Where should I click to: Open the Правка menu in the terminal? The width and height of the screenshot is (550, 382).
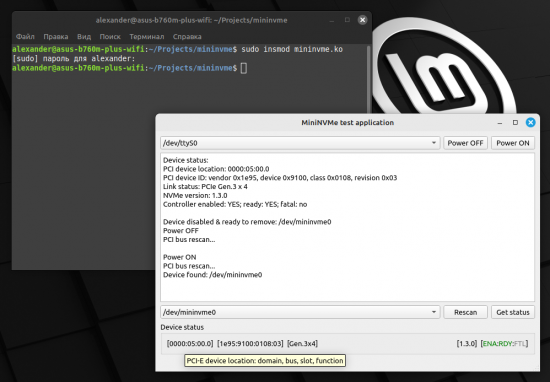tap(56, 36)
